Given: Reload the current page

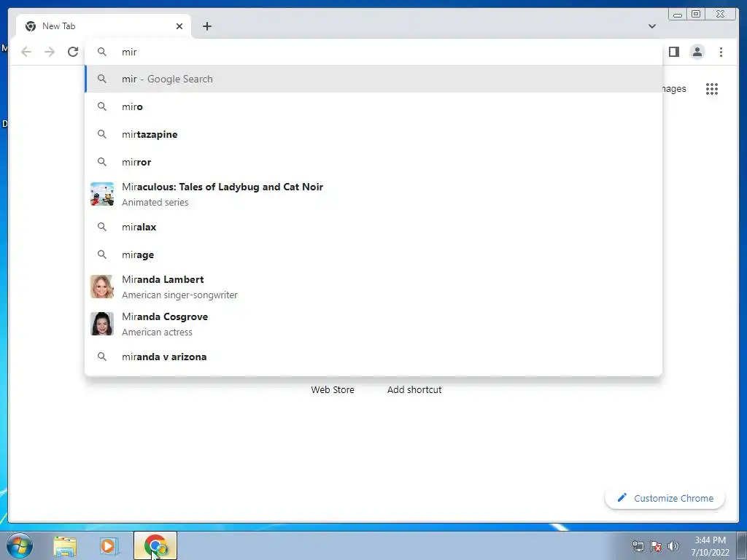Looking at the screenshot, I should (73, 52).
